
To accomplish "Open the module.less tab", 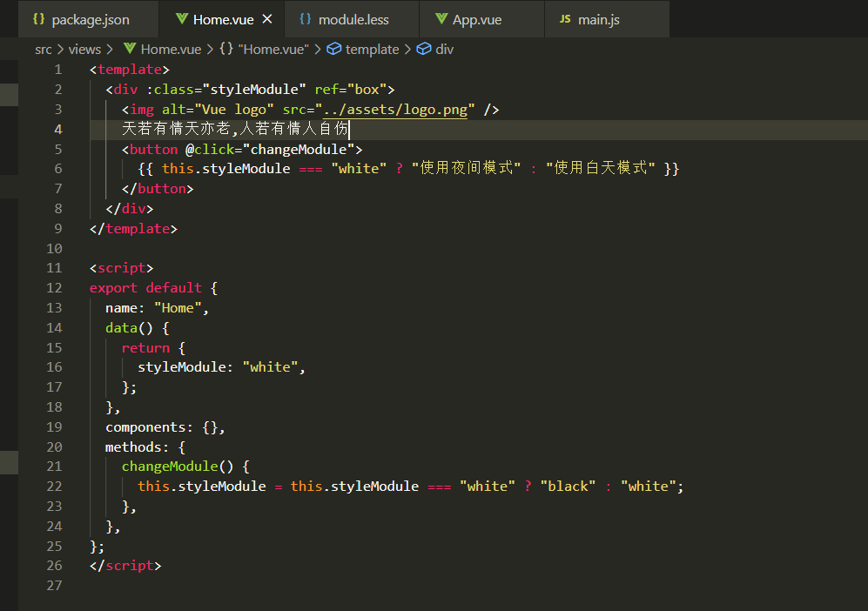I will tap(352, 19).
